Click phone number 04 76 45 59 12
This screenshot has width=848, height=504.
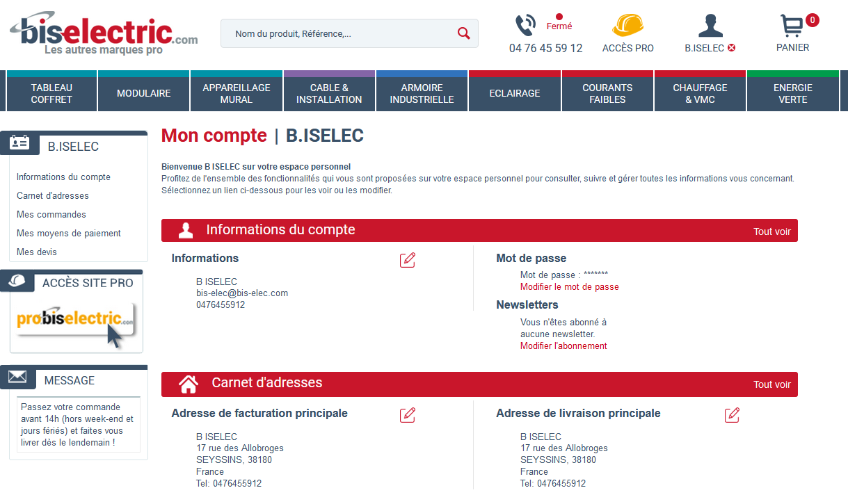546,48
